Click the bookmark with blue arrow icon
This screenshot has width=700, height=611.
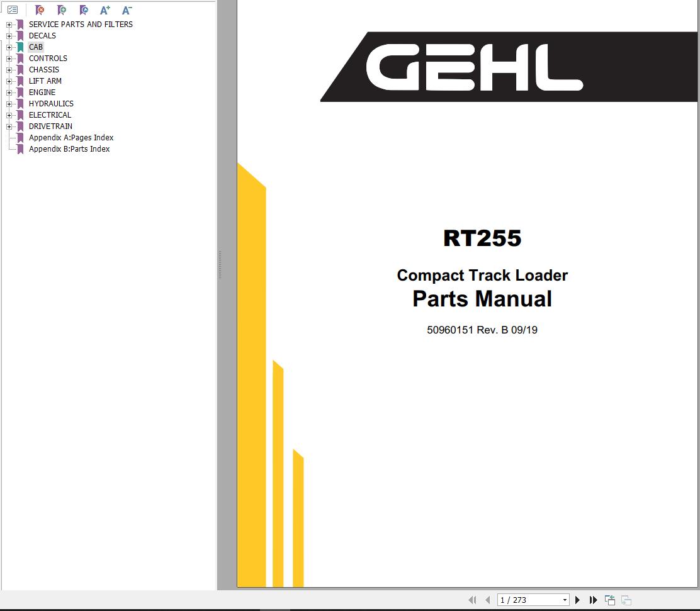[84, 10]
